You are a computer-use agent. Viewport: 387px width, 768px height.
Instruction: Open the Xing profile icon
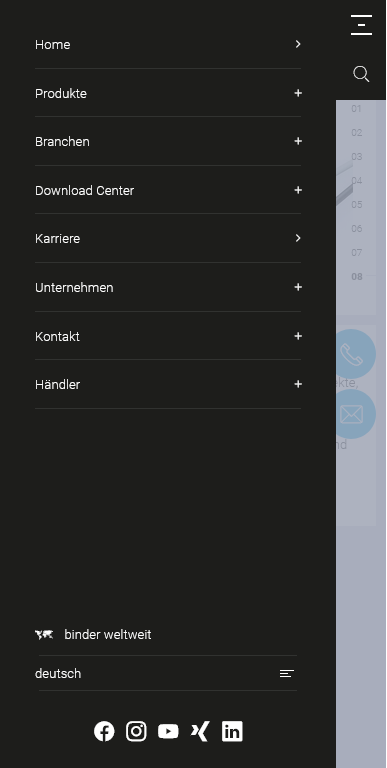click(200, 731)
